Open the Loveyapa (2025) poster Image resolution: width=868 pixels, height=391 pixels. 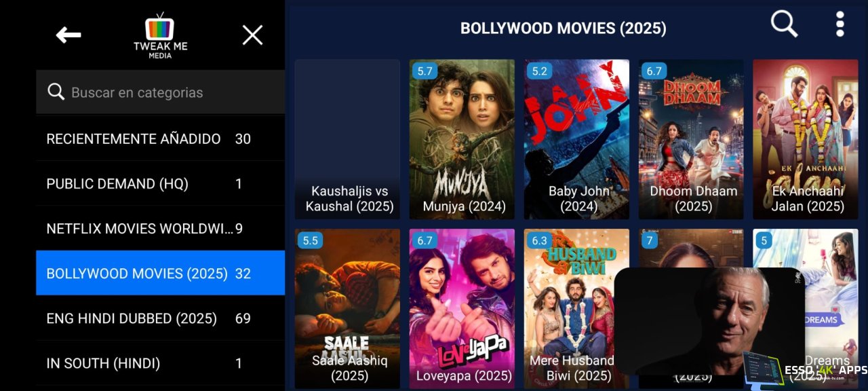point(462,309)
